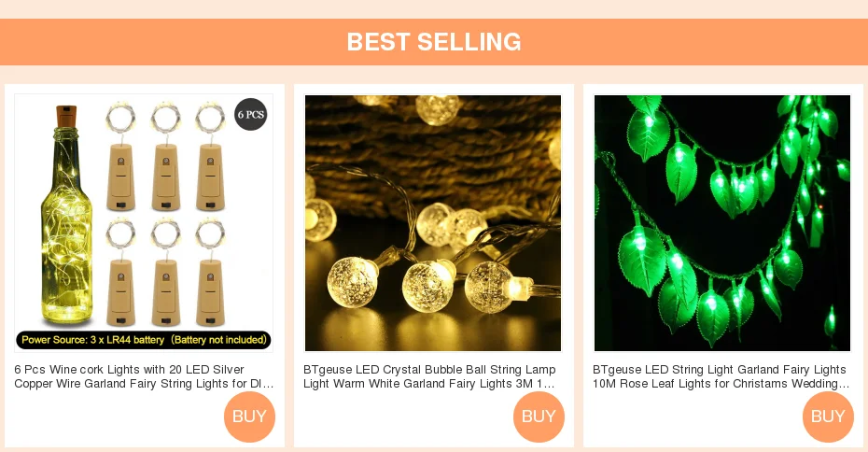Buy the Crystal Bubble Ball String Lamp
868x452 pixels.
pos(539,417)
